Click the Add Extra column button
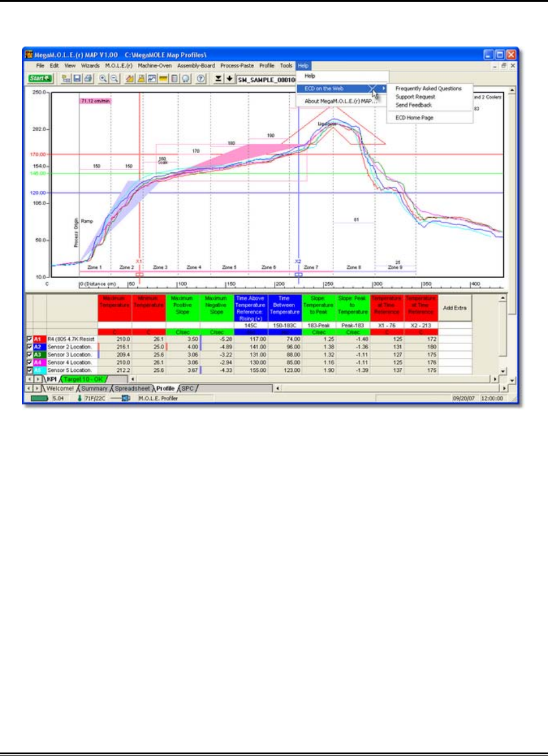The image size is (548, 756). (455, 308)
